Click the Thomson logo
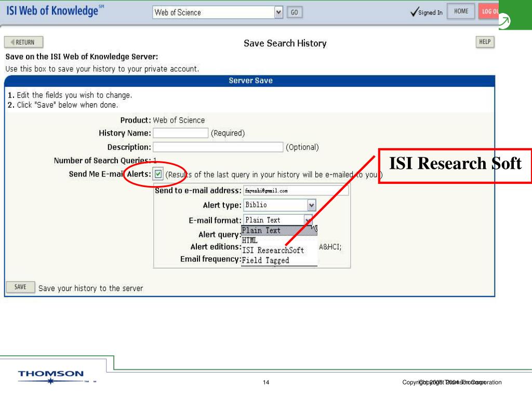Viewport: 532px width, 399px height. (51, 377)
